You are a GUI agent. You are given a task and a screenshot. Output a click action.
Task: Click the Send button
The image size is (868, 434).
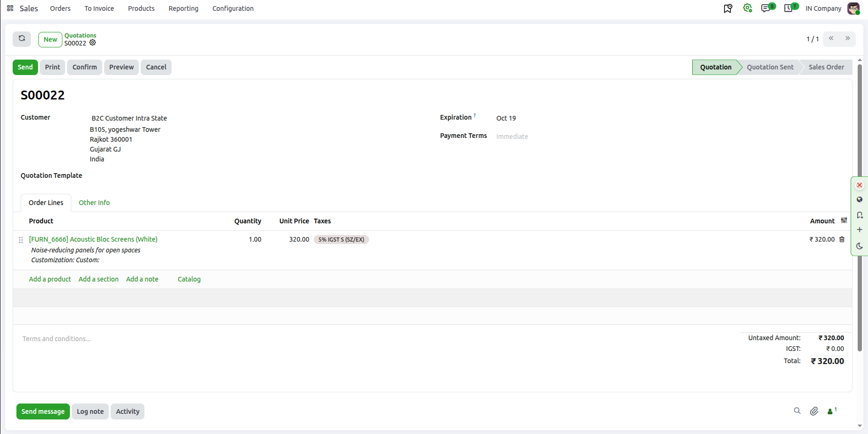tap(25, 67)
